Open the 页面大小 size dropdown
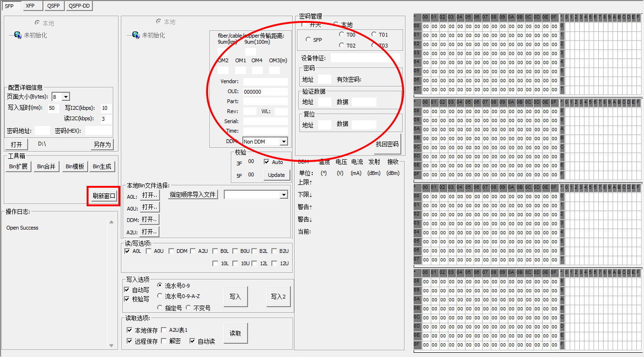 point(66,97)
